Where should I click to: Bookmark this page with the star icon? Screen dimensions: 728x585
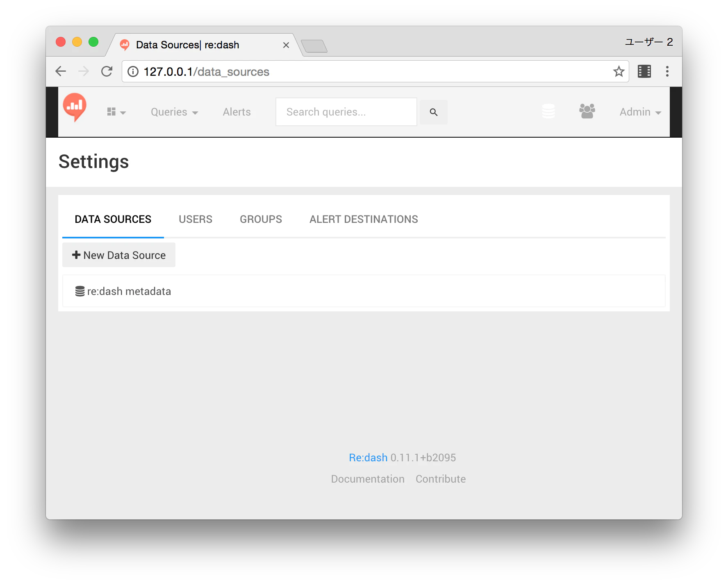pos(619,71)
